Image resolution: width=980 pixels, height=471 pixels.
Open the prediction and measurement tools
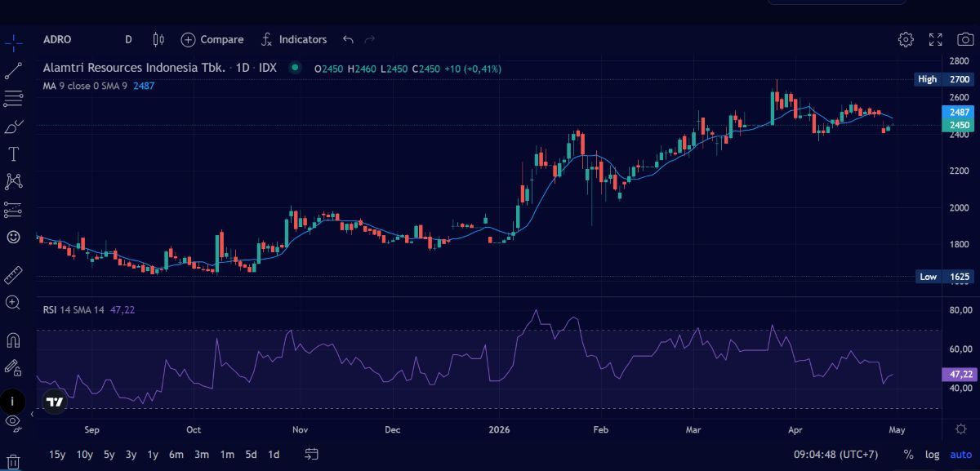13,209
